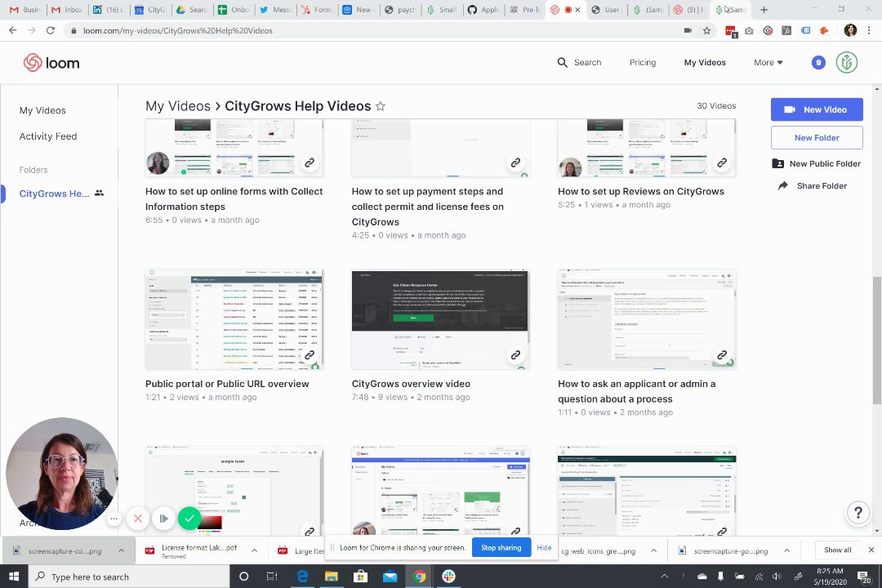Go to My Videos in top navigation
This screenshot has width=882, height=588.
pyautogui.click(x=705, y=62)
